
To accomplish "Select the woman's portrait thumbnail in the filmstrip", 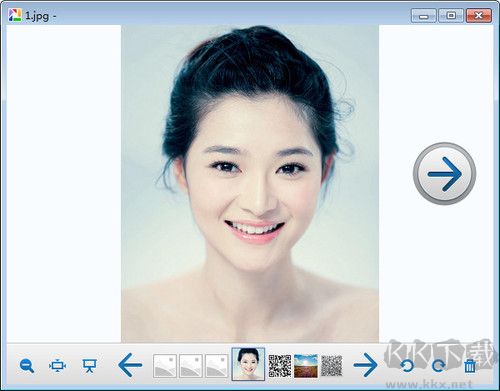I will 248,364.
